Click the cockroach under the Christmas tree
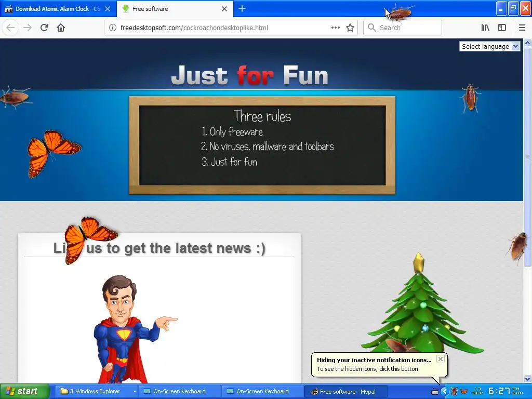The width and height of the screenshot is (532, 399). point(400,344)
